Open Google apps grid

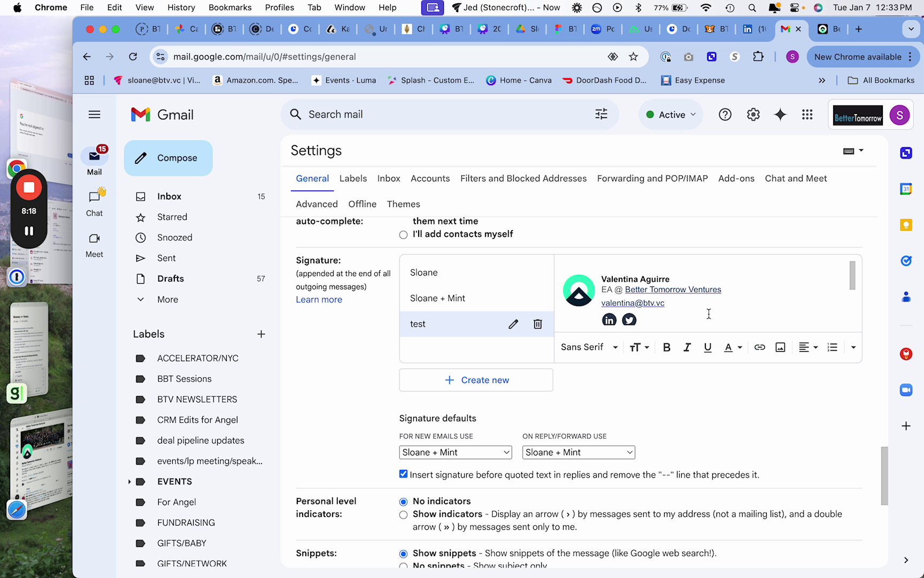[x=807, y=115]
